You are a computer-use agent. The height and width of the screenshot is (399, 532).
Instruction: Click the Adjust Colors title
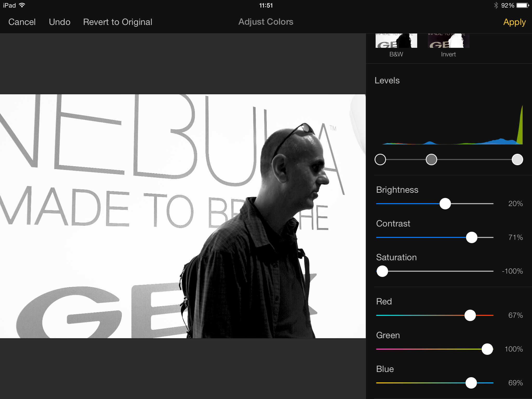(266, 22)
